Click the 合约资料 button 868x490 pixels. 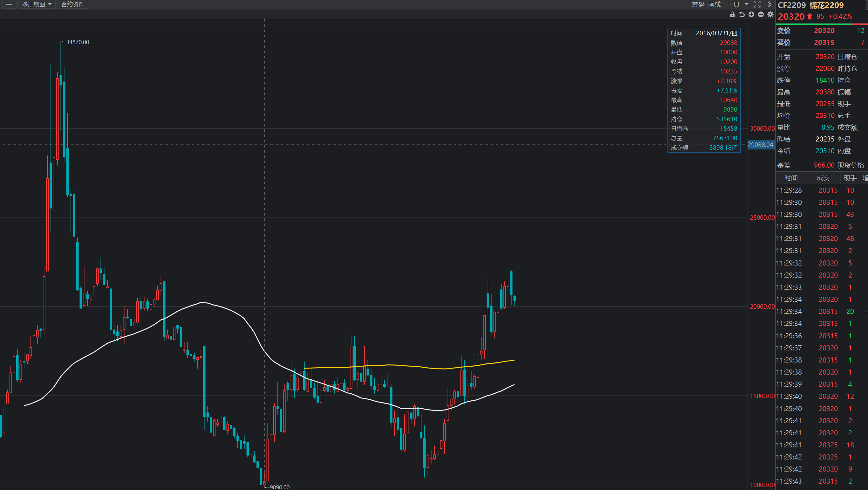click(73, 4)
